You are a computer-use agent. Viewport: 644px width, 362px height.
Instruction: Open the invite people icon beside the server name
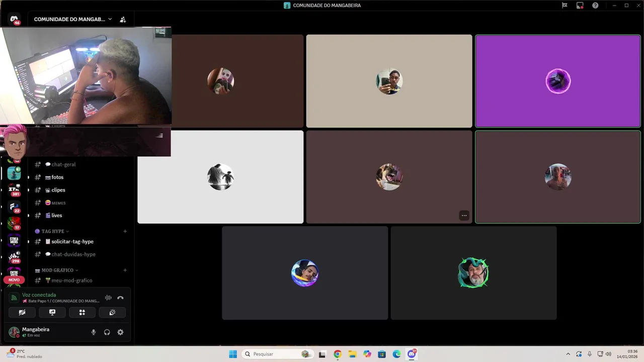123,20
